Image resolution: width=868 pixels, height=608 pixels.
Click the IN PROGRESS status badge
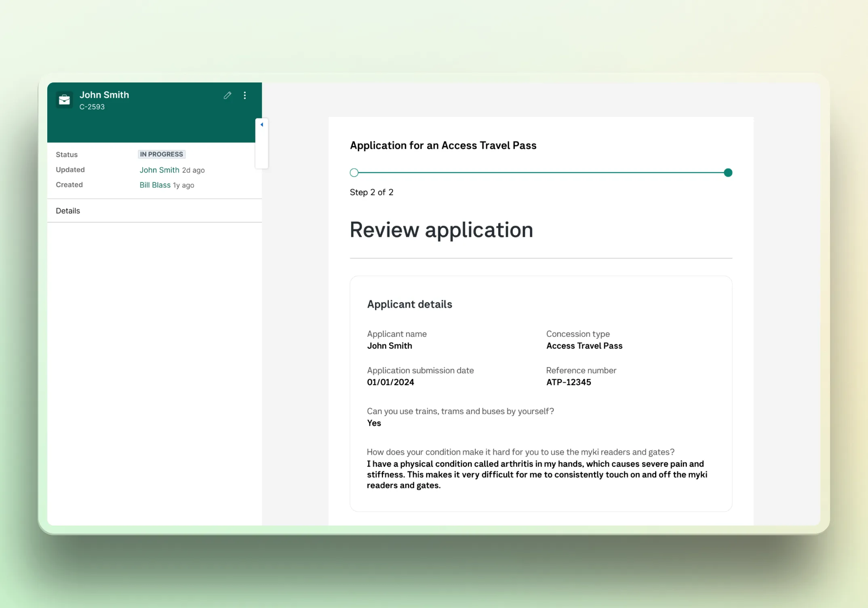161,154
